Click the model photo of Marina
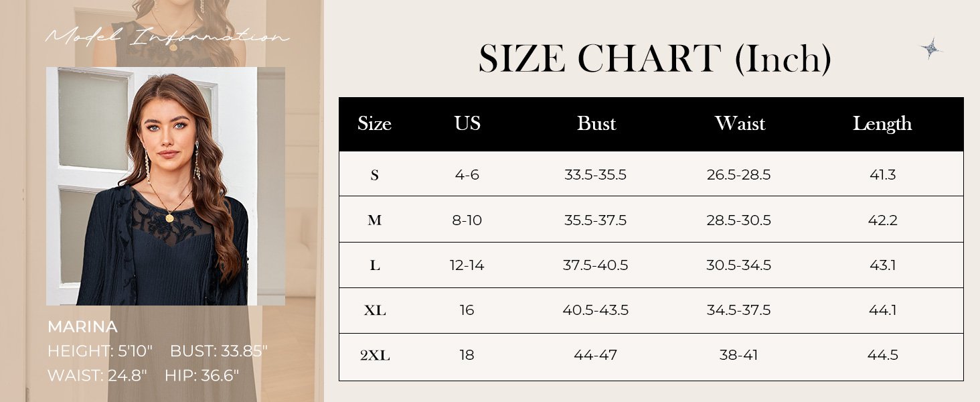980x402 pixels. (x=165, y=186)
